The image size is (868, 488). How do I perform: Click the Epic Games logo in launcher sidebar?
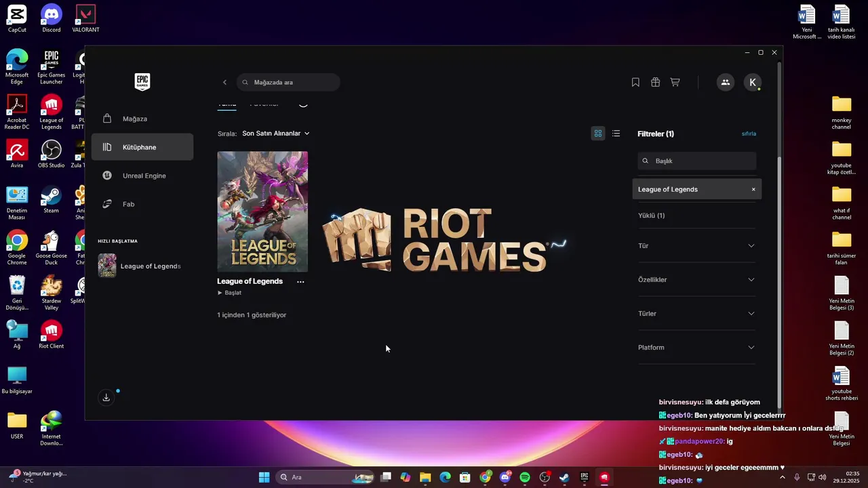click(142, 81)
